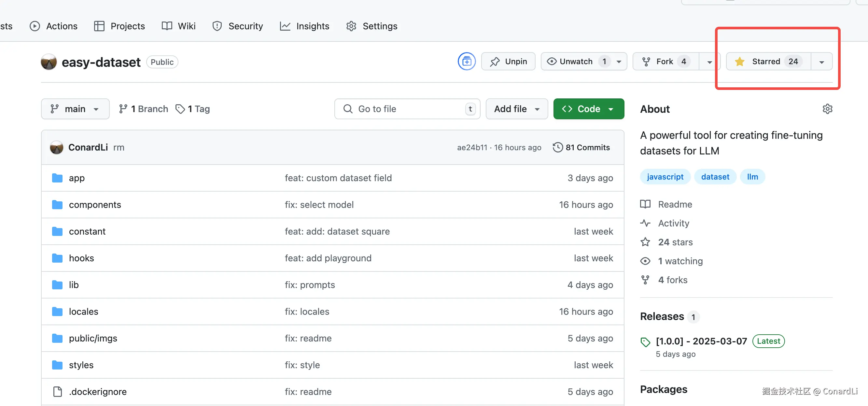Click the Activity pulse icon
868x406 pixels.
click(x=645, y=223)
